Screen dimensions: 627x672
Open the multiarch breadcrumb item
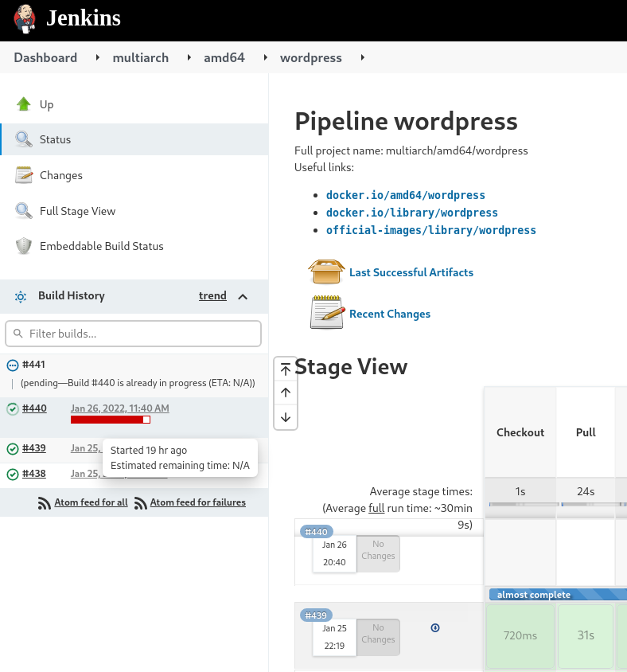pos(140,57)
